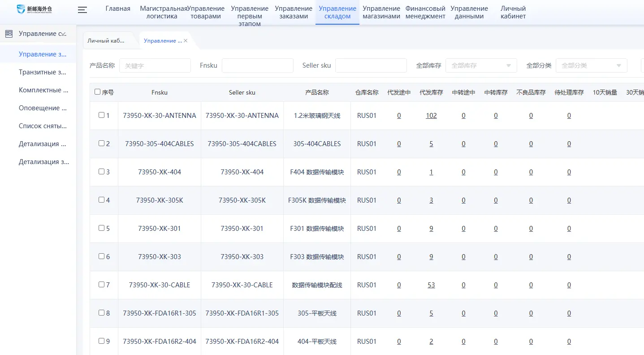Open the 全部分类 dropdown filter
The image size is (644, 355).
tap(591, 65)
